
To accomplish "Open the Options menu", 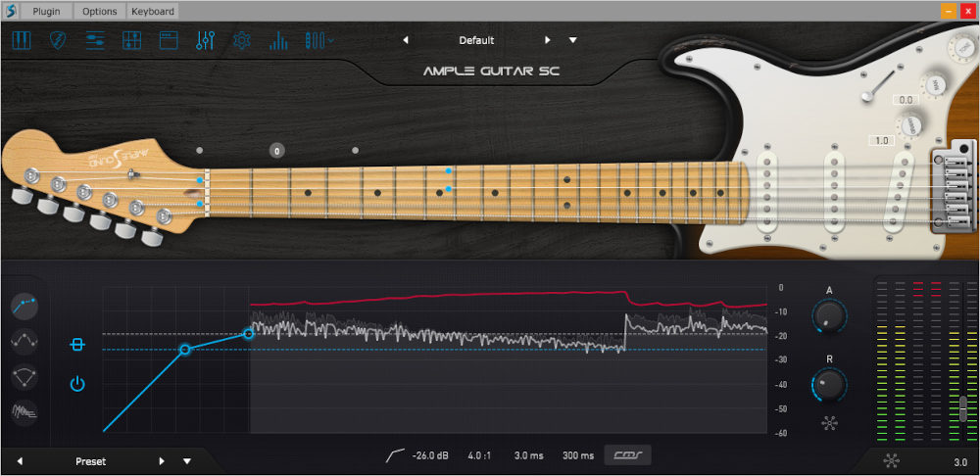I will click(99, 11).
